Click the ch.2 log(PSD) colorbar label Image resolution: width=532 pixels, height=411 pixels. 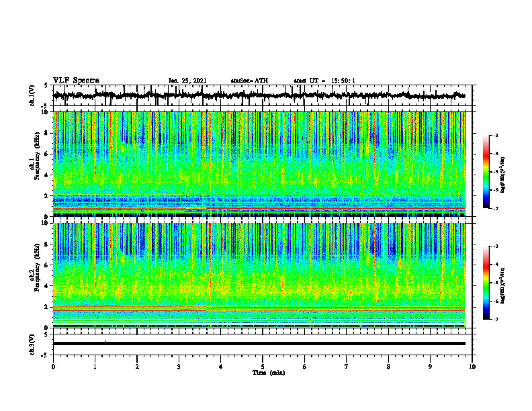tap(503, 286)
